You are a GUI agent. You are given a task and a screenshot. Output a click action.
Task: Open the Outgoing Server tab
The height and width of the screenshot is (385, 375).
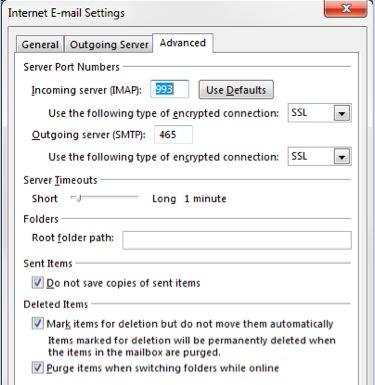point(109,44)
